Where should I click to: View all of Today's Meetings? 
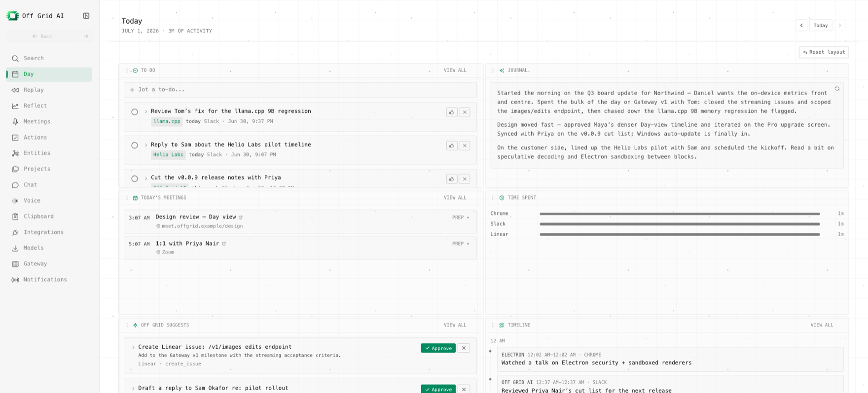point(455,198)
